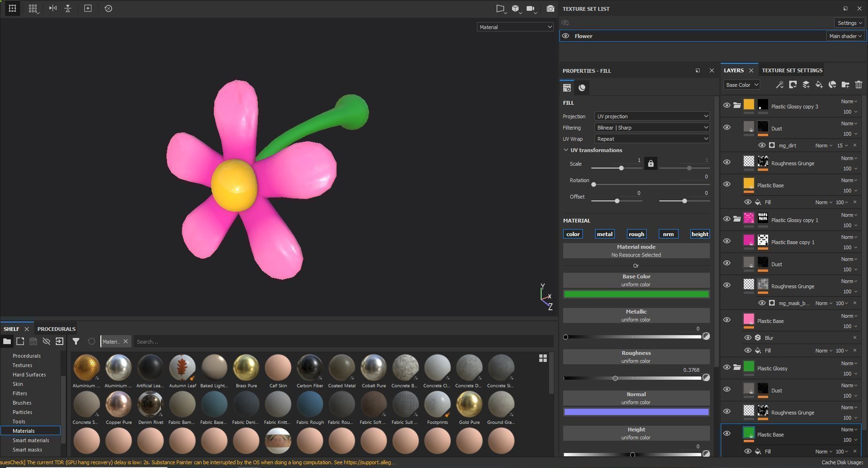
Task: Toggle visibility of Plastic Glossy copy 3 folder
Action: click(727, 106)
